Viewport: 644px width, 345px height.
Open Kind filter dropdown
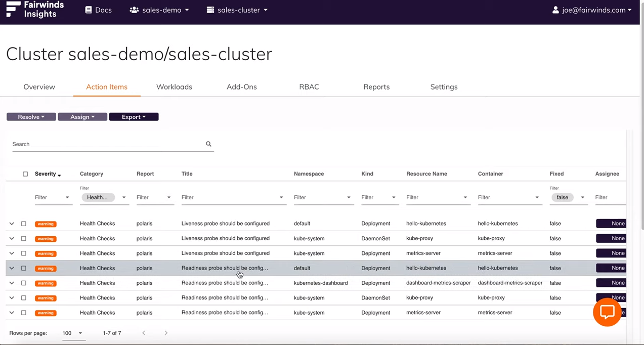coord(379,197)
